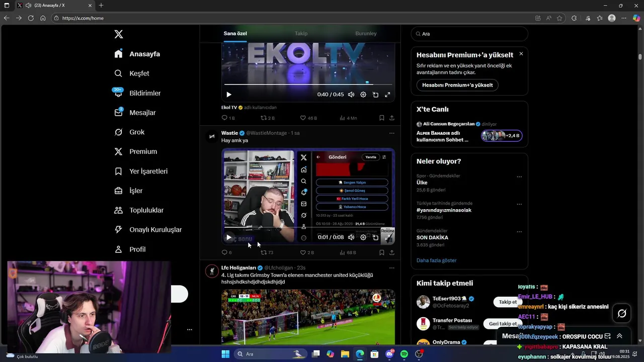Open Profil in the sidebar

(x=130, y=249)
